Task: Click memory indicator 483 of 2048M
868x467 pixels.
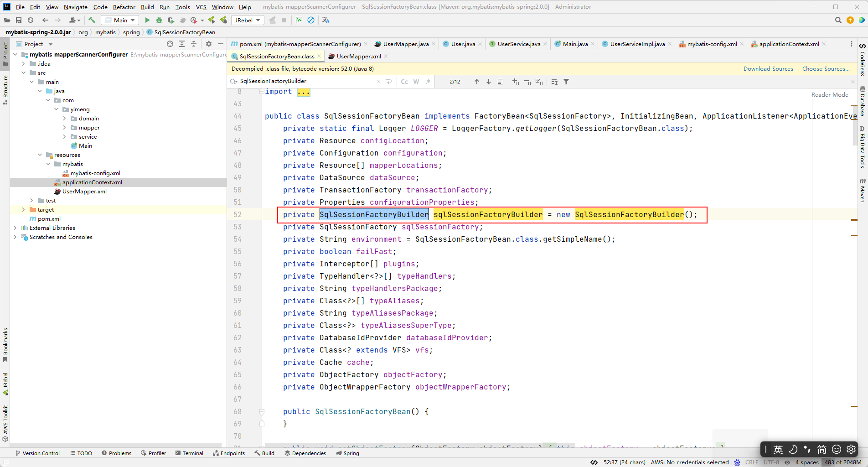Action: pyautogui.click(x=843, y=462)
